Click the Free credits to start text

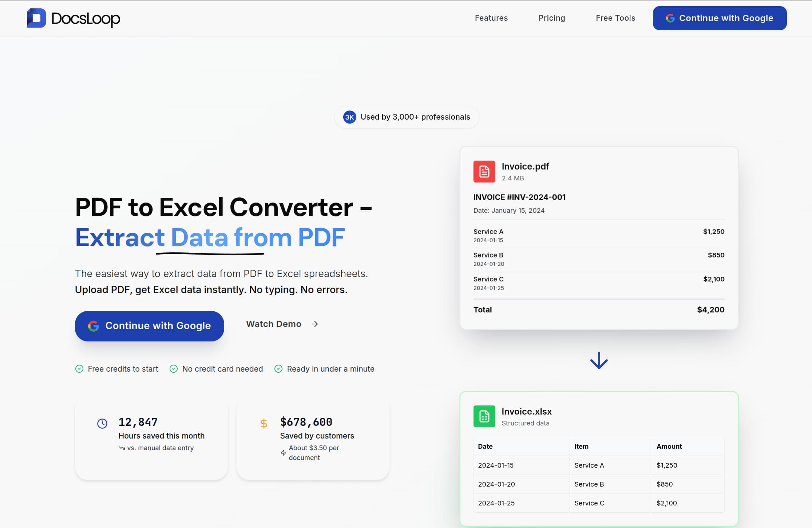click(123, 369)
